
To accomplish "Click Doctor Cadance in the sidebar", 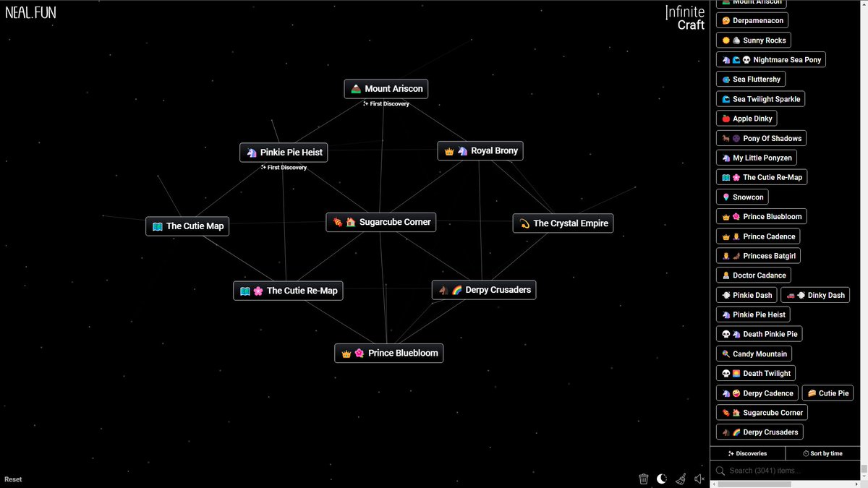I will point(754,275).
